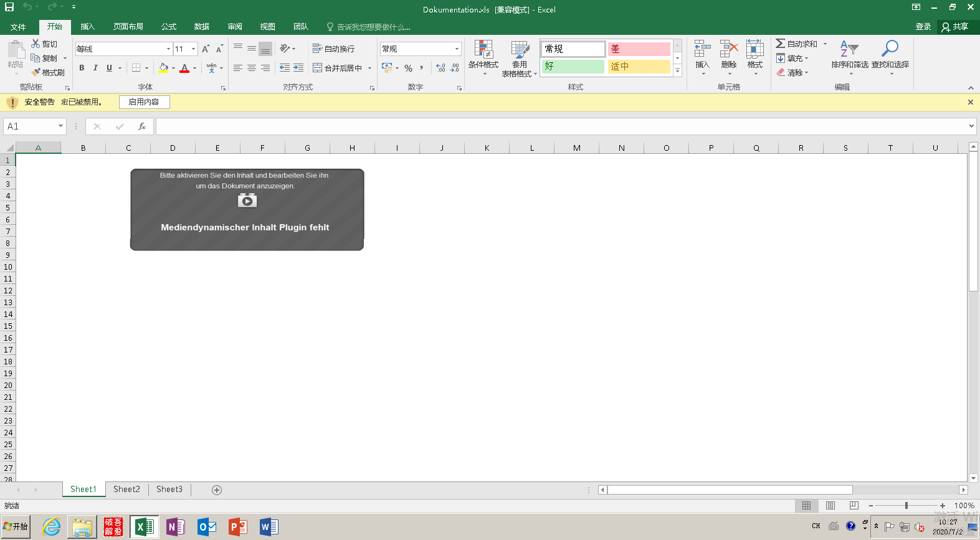Switch to the Insert (插入) tab
This screenshot has width=980, height=540.
(88, 27)
